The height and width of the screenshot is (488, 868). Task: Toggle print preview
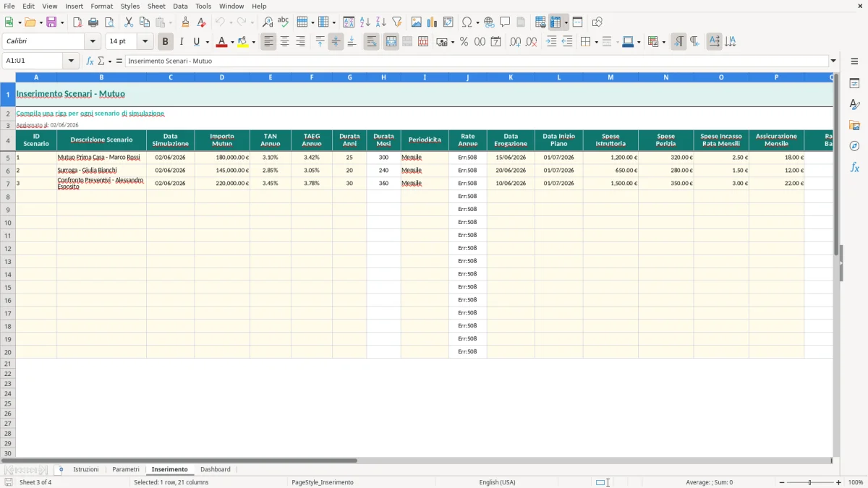point(109,22)
